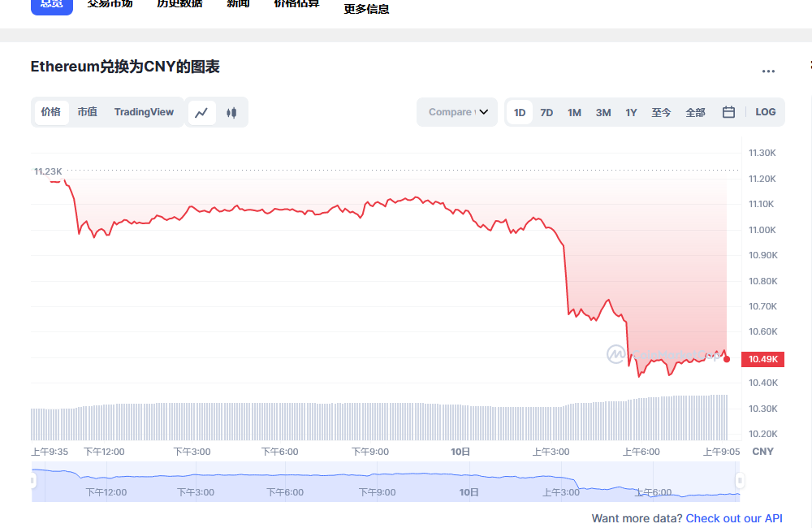The image size is (812, 528).
Task: Open the Check out our API link
Action: click(734, 518)
